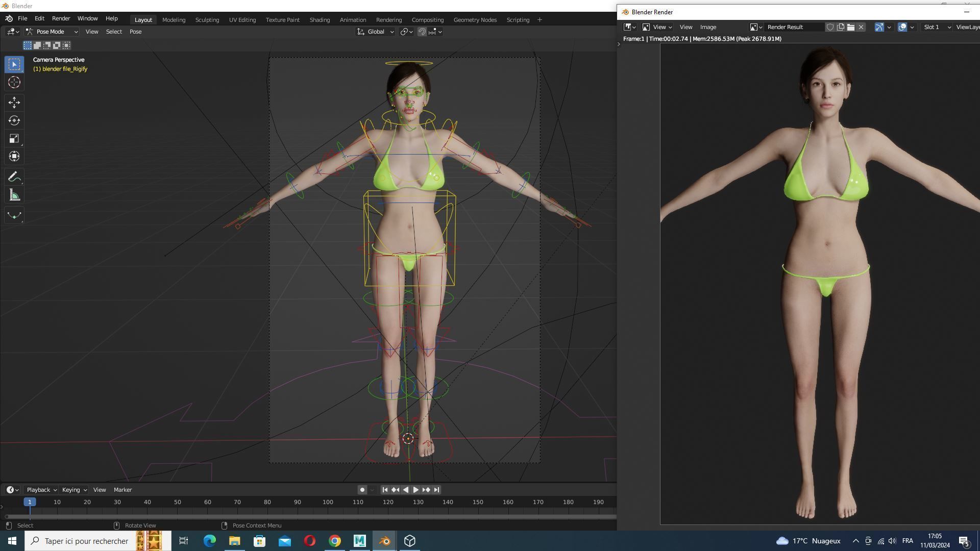The height and width of the screenshot is (551, 980).
Task: Open the Pose Mode dropdown
Action: click(x=52, y=32)
